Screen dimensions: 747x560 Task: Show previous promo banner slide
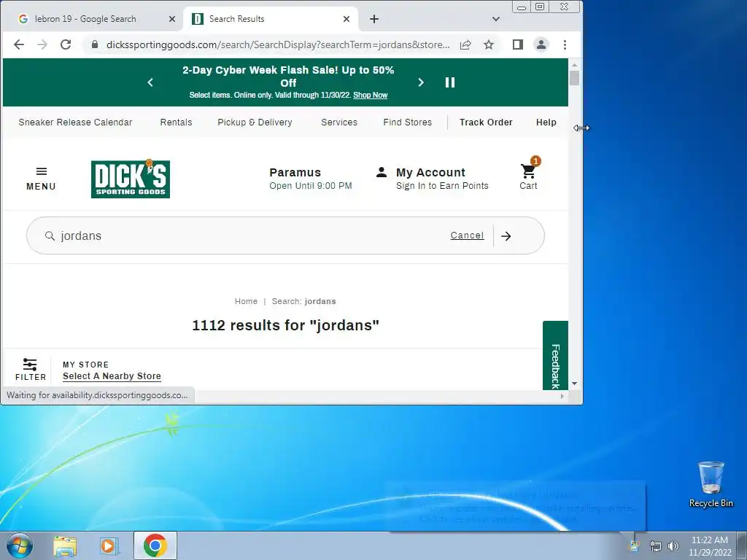click(x=150, y=82)
